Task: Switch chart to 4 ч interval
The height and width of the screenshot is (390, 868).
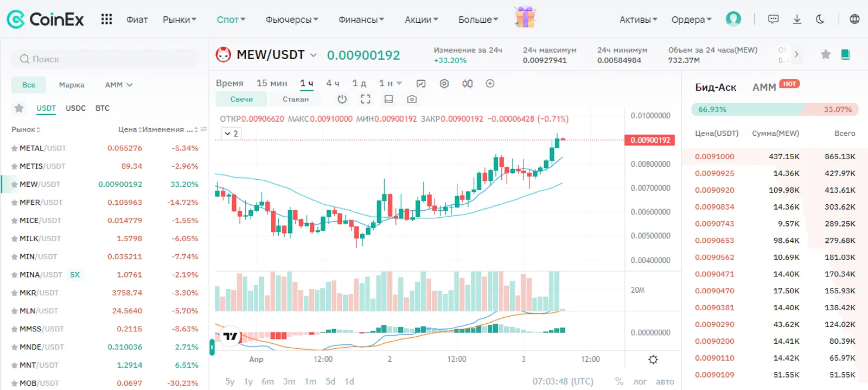Action: [x=333, y=83]
